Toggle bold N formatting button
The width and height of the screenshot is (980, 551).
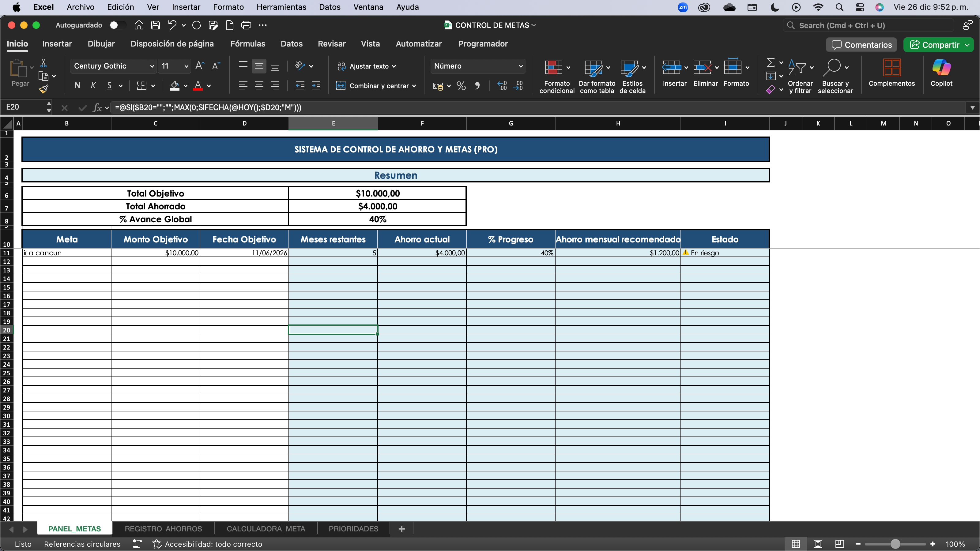point(77,86)
